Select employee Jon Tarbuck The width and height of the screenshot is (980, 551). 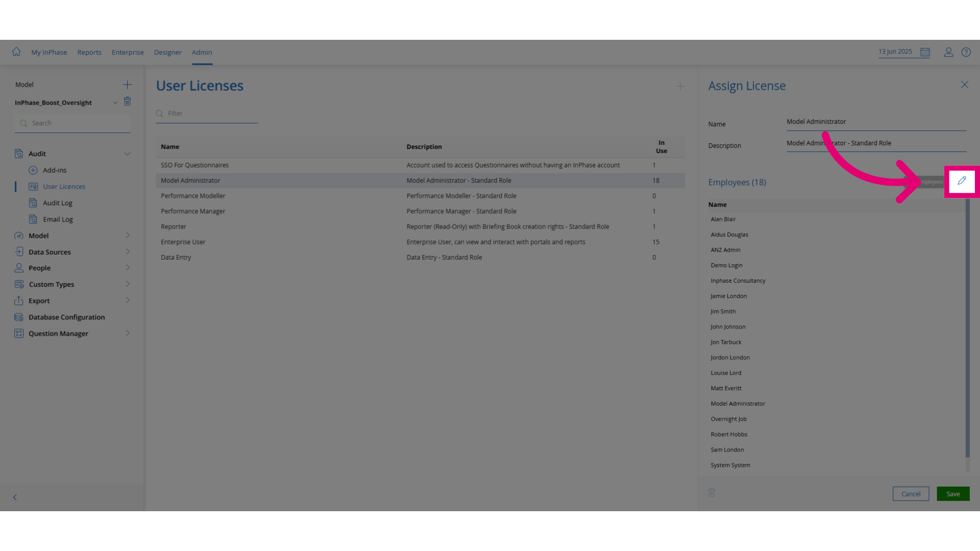pos(726,342)
